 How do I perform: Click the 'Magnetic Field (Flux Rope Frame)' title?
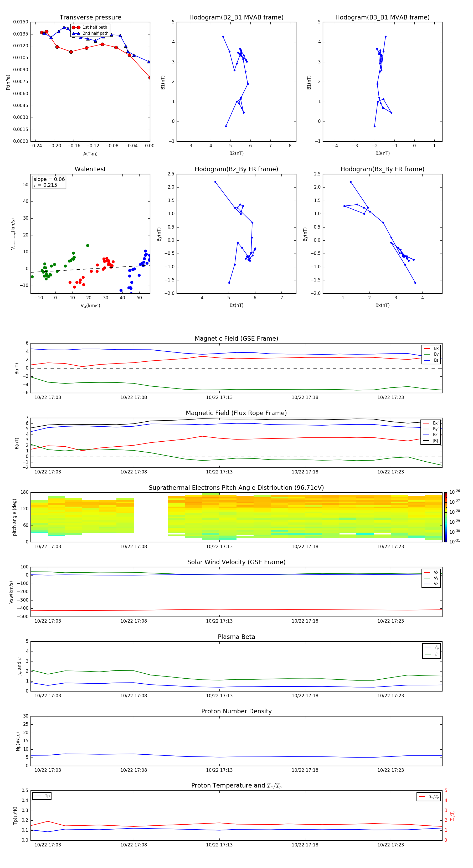click(x=236, y=413)
